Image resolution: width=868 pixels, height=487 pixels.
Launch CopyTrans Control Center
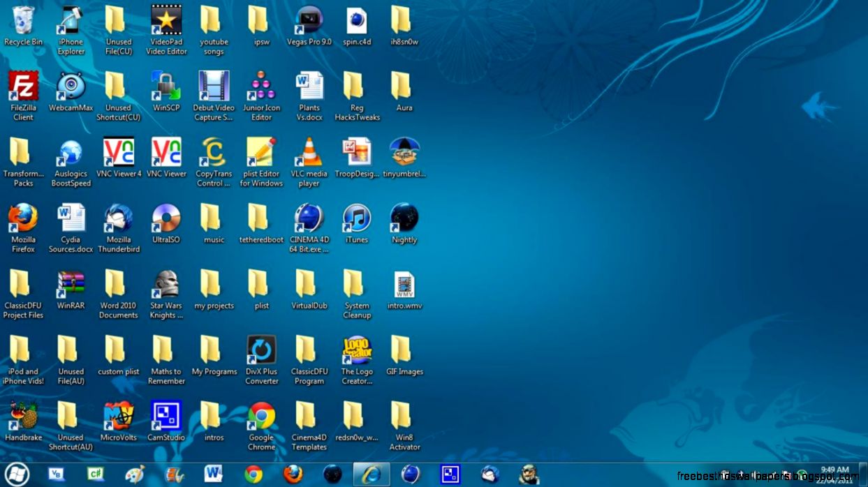[214, 163]
